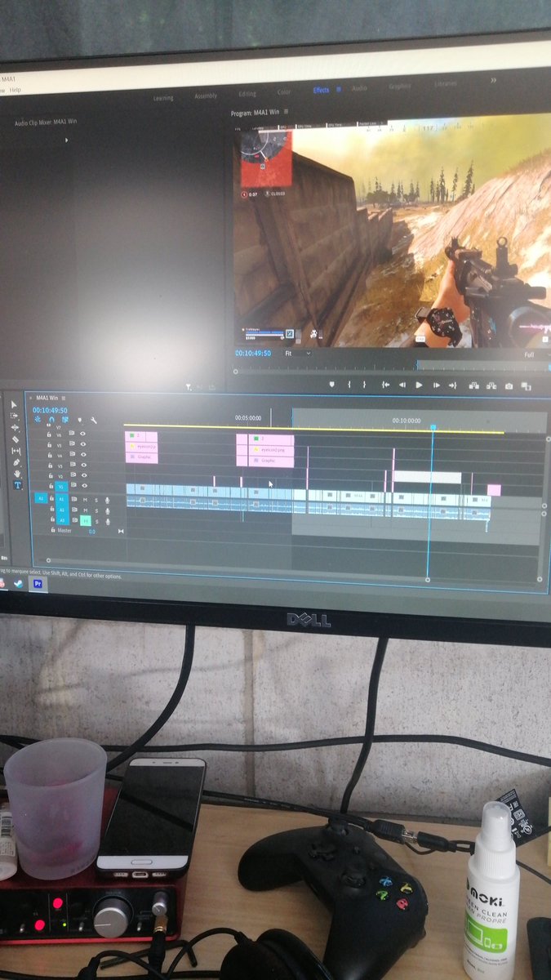Switch to Audio workspace

tap(359, 87)
